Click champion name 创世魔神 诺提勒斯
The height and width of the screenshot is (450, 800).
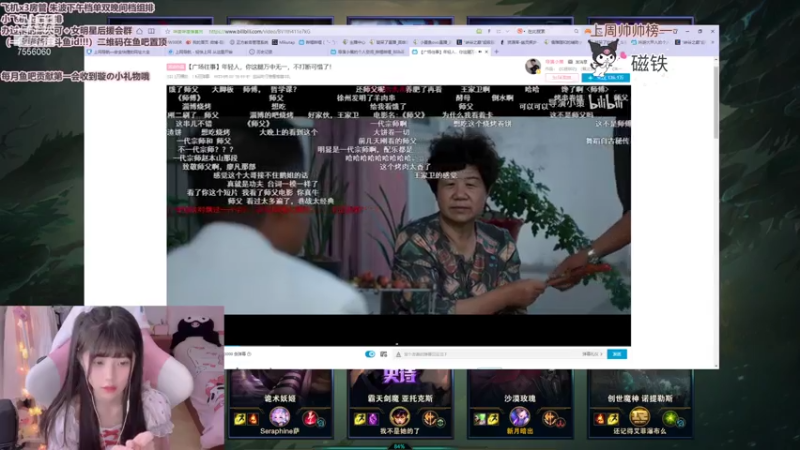640,398
